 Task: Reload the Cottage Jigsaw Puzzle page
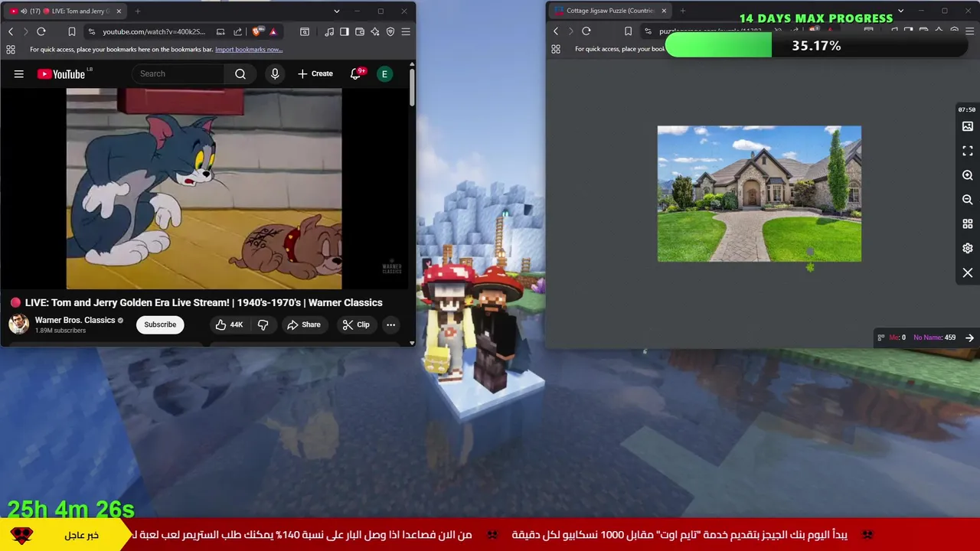pos(586,31)
